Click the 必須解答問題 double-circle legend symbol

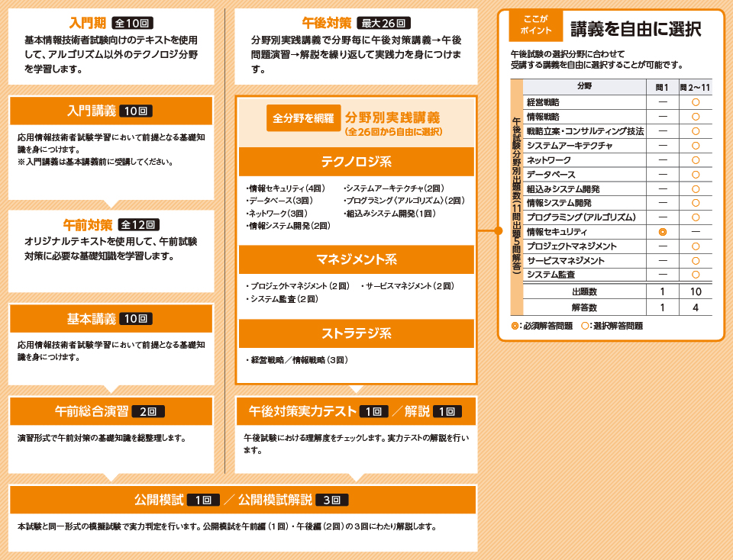(514, 326)
